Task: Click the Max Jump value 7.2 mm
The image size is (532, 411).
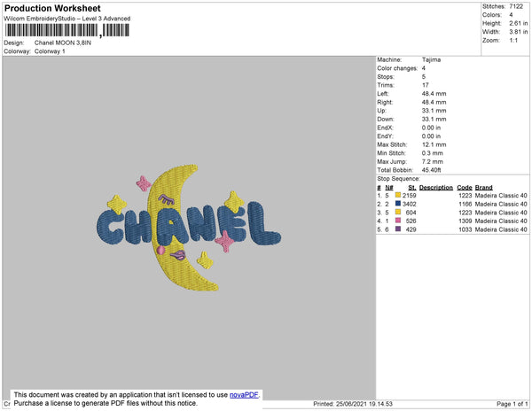Action: 433,161
